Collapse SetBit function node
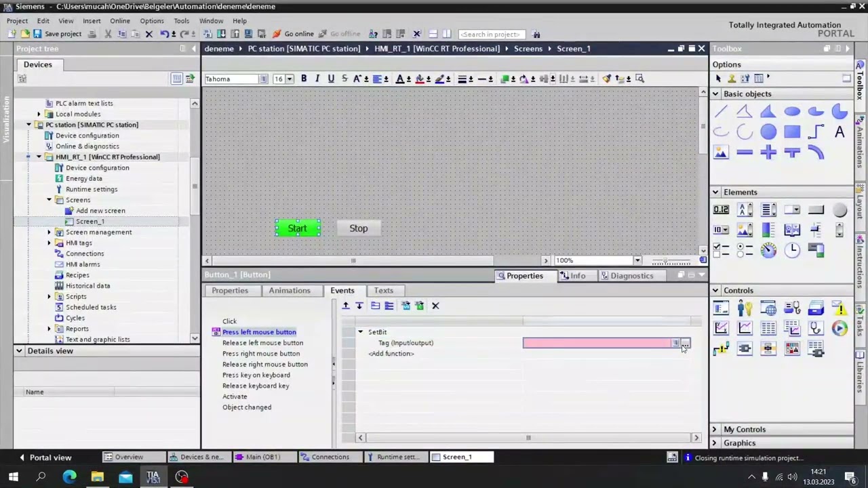 click(361, 332)
